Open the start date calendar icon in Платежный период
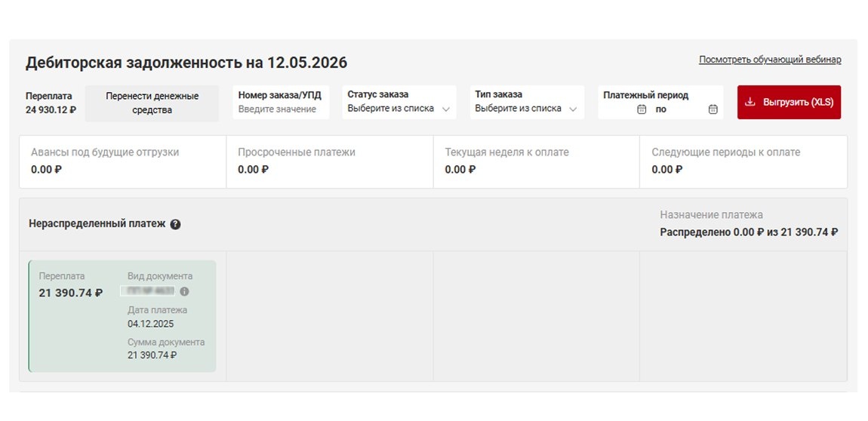This screenshot has height=421, width=868. pos(642,109)
